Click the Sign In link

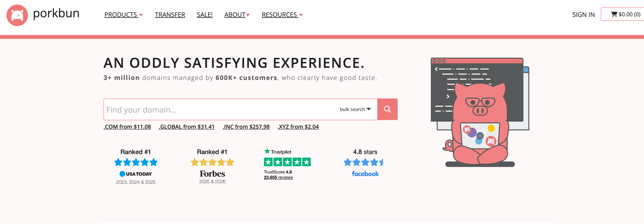(x=583, y=15)
